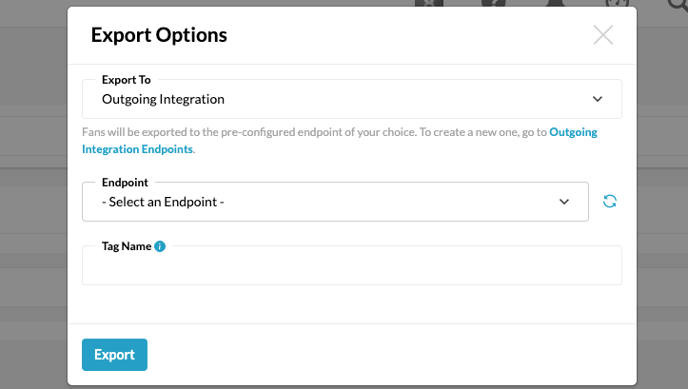Click the partially hidden square icon at top
This screenshot has height=389, width=688.
click(x=429, y=3)
